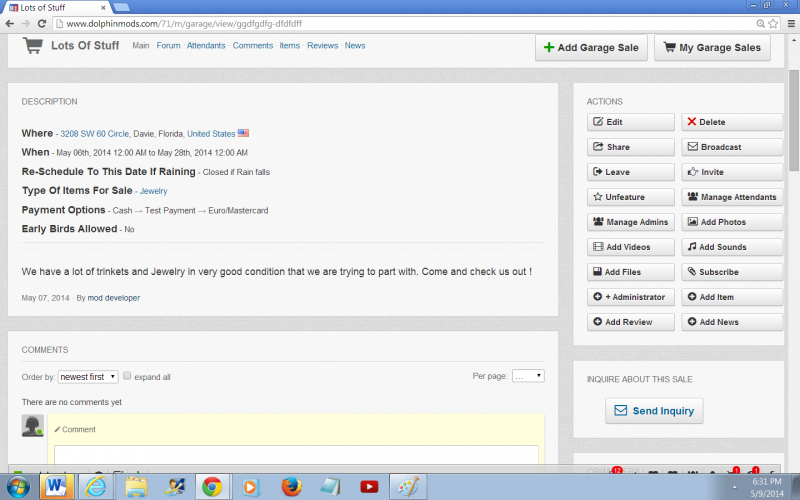Open the mod developer author link
The width and height of the screenshot is (800, 500).
tap(113, 298)
